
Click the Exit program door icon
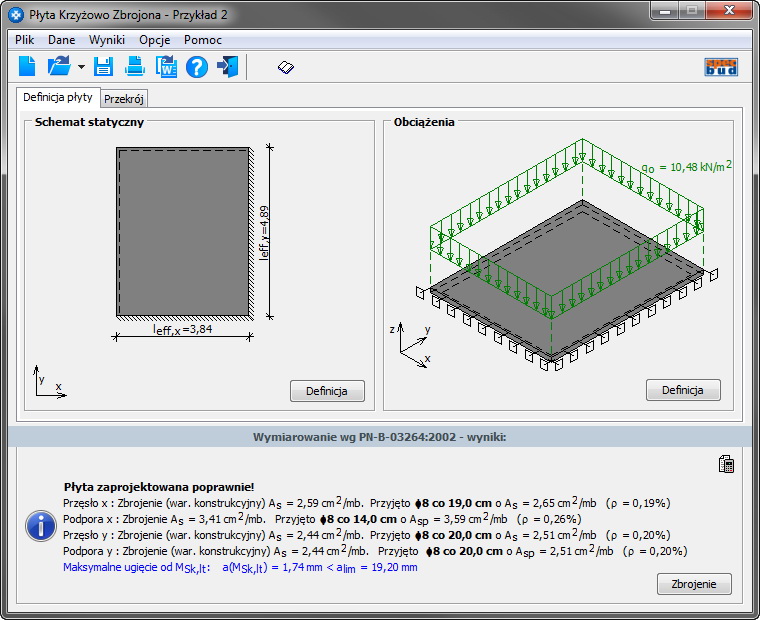pos(228,67)
